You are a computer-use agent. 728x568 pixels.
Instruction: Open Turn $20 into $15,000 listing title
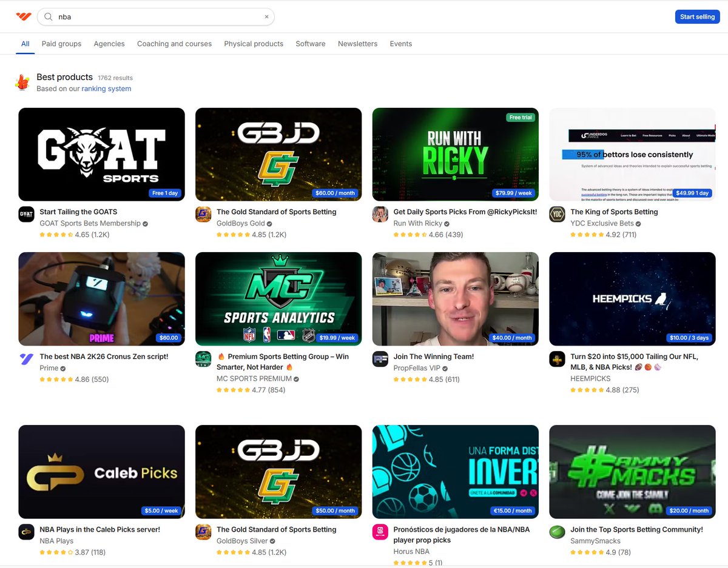point(635,361)
